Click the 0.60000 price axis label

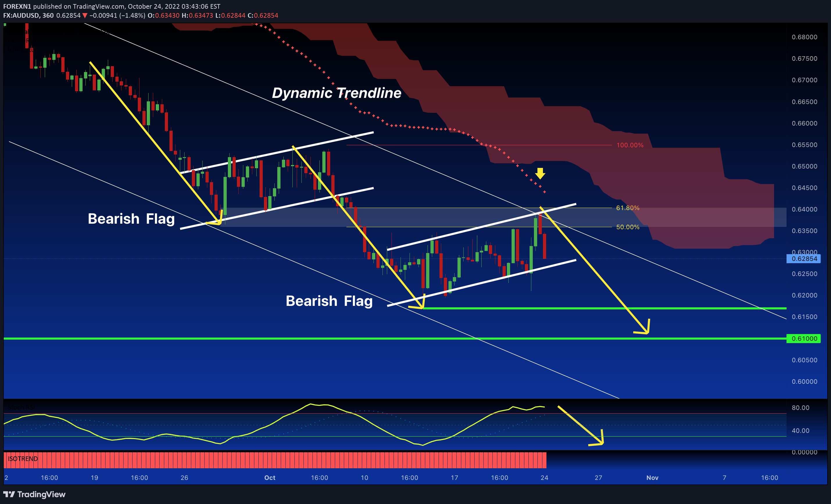coord(804,382)
